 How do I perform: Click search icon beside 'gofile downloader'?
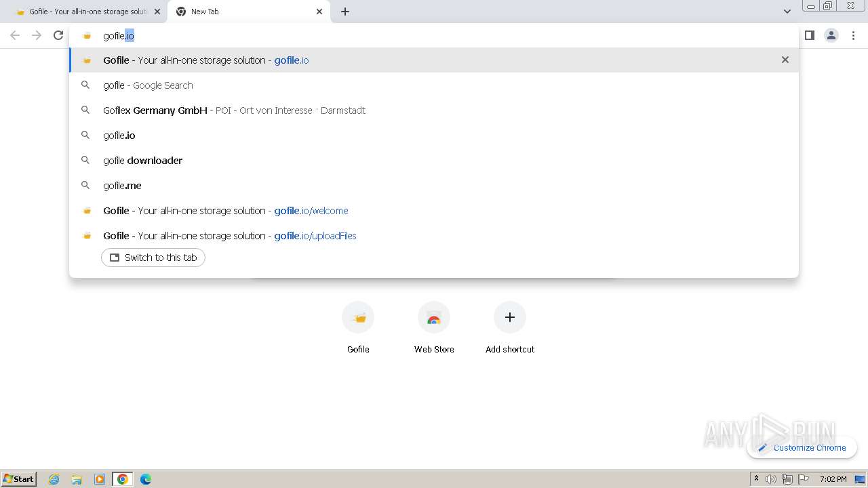tap(85, 161)
